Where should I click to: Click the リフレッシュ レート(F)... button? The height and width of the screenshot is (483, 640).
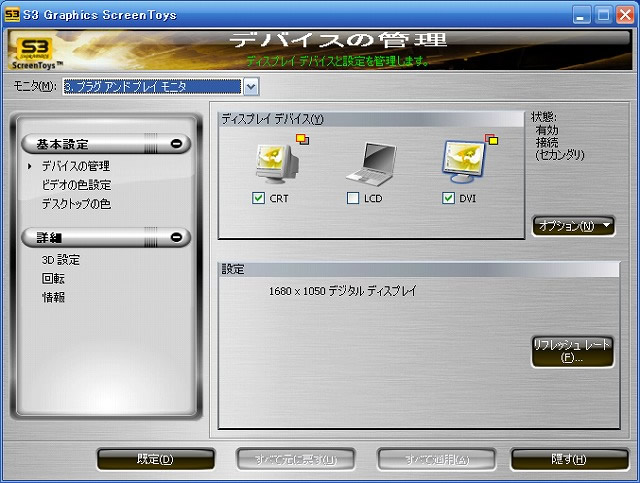(x=572, y=352)
